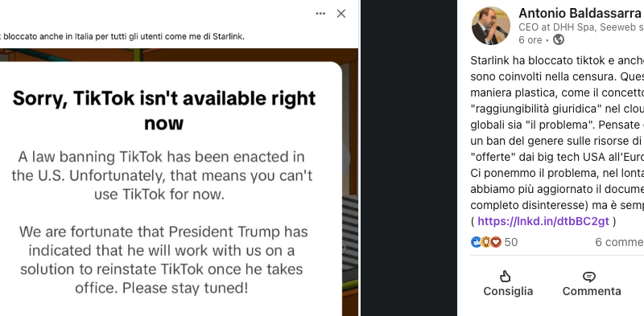This screenshot has height=316, width=644.
Task: Click the lightbulb insightful reaction icon
Action: (486, 242)
